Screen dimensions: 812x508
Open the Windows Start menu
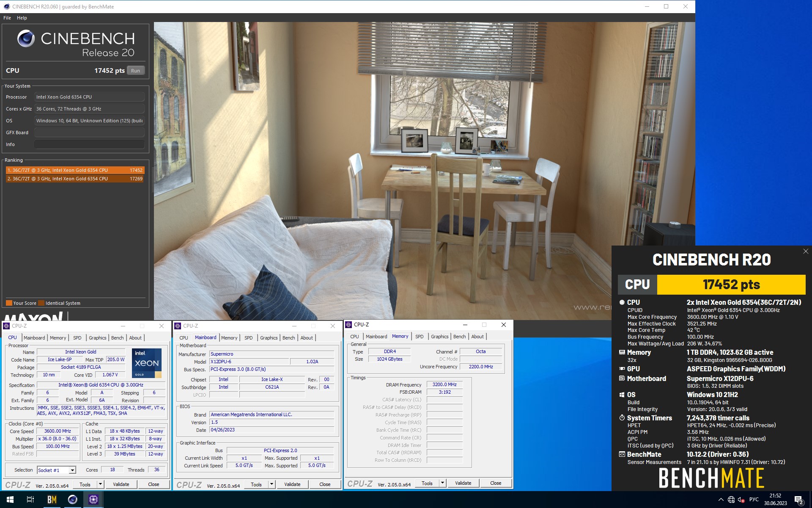click(x=10, y=500)
